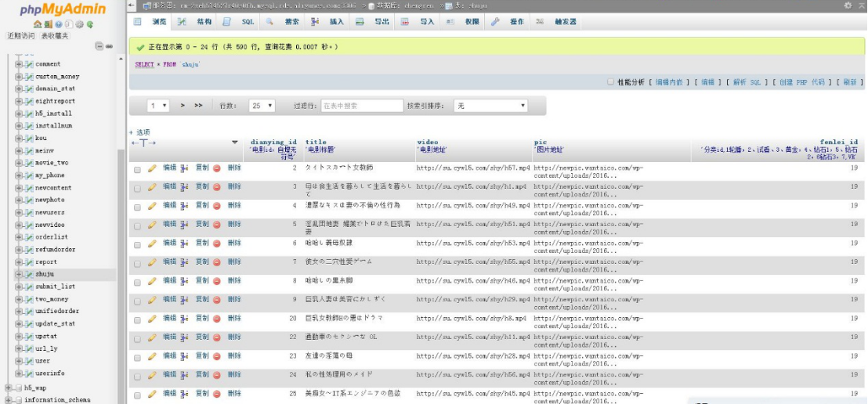This screenshot has width=868, height=404.
Task: Click the phpMyAdmin home icon
Action: (x=38, y=25)
